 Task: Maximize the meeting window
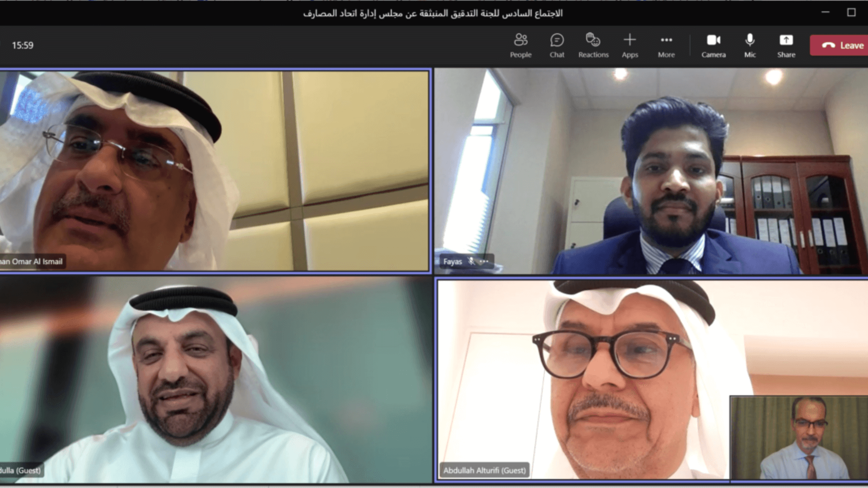[x=851, y=13]
